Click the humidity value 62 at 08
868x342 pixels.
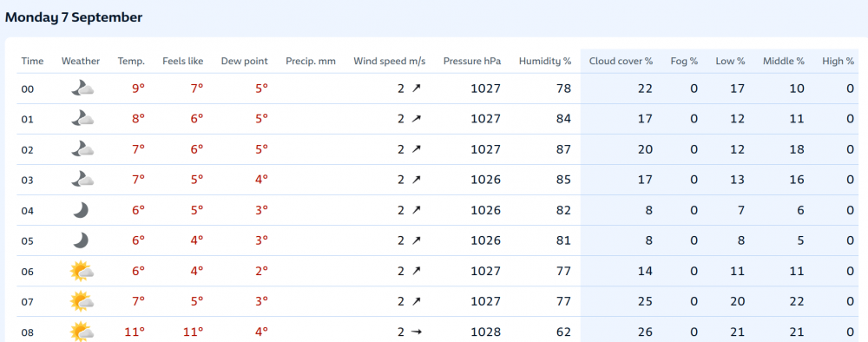pyautogui.click(x=564, y=332)
